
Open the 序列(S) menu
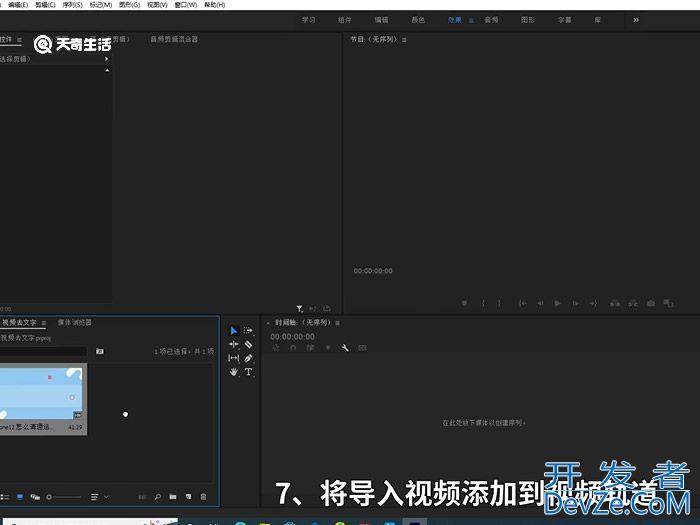[72, 5]
